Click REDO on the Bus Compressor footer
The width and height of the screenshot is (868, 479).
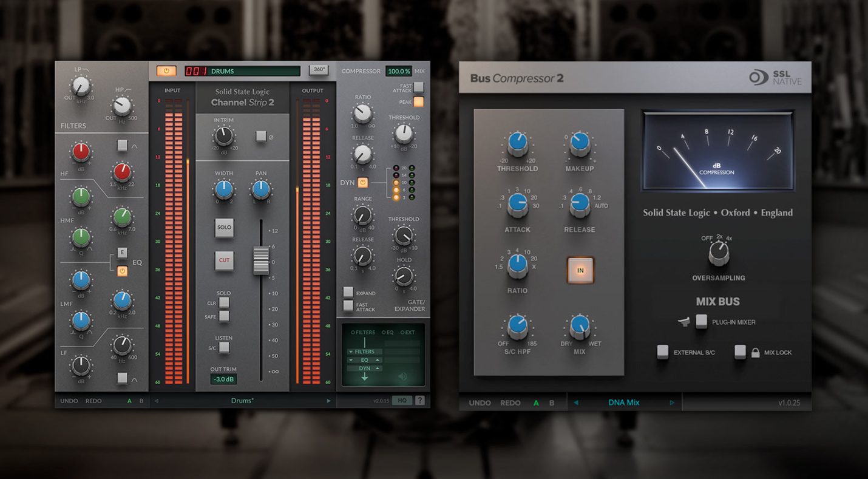point(510,402)
